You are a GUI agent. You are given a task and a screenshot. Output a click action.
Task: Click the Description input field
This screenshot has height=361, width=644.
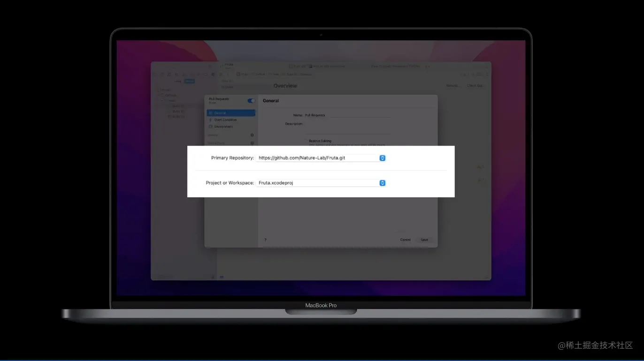(x=347, y=128)
